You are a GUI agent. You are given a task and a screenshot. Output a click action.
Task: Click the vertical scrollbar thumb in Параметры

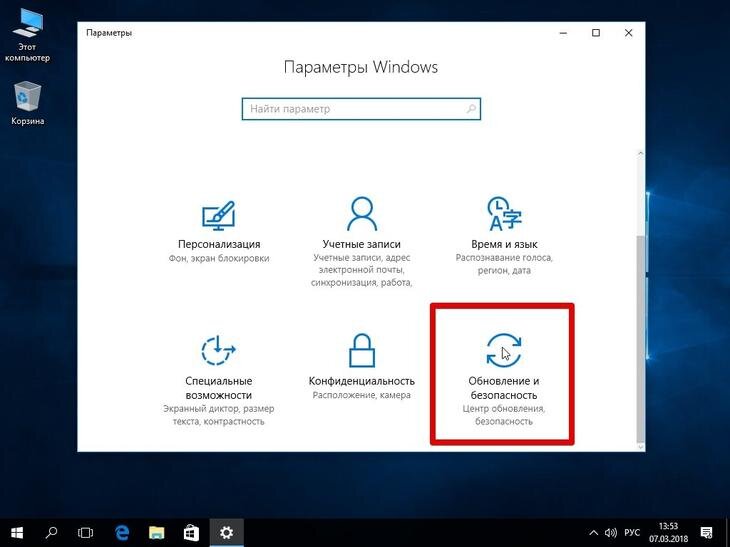[641, 338]
